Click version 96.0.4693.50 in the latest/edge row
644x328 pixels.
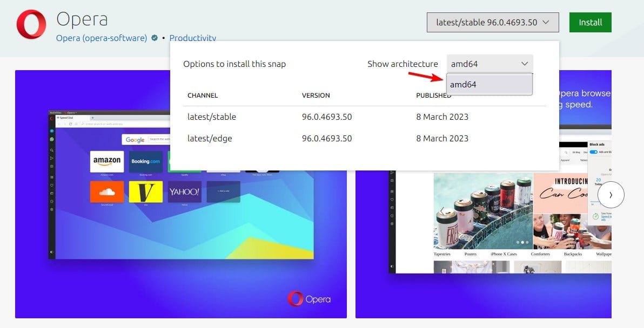click(327, 139)
